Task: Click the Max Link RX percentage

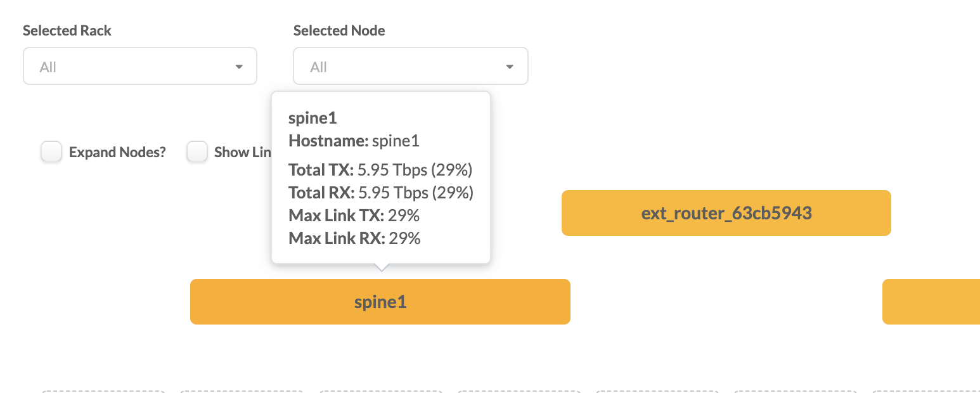Action: coord(404,238)
